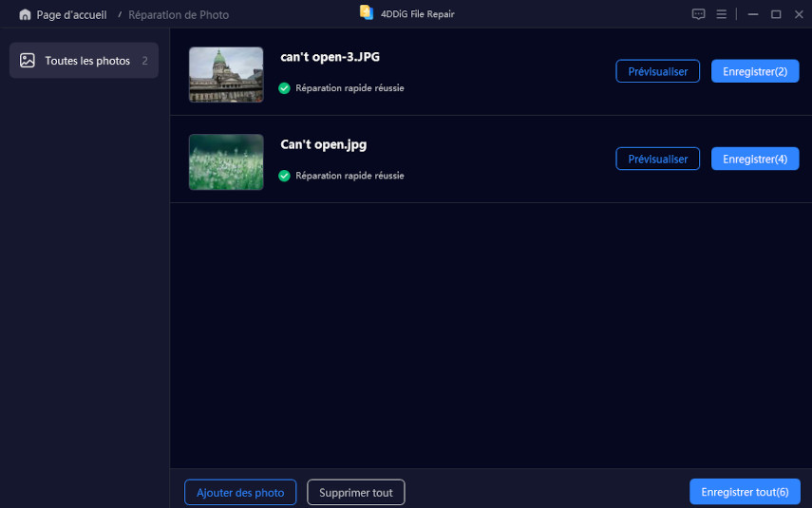This screenshot has height=508, width=812.
Task: Click the photo count 2 in sidebar
Action: click(145, 61)
